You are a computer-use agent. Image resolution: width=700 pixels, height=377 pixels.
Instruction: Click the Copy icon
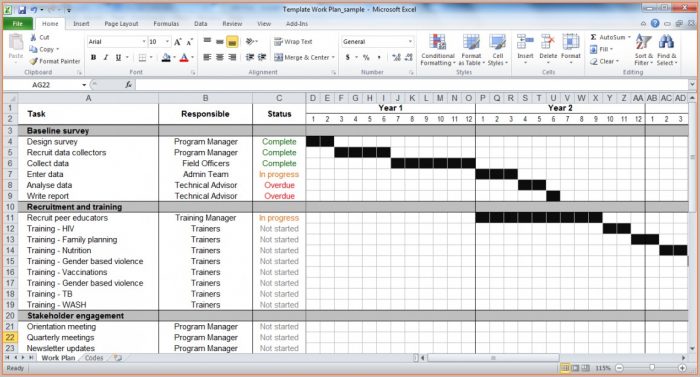[33, 49]
